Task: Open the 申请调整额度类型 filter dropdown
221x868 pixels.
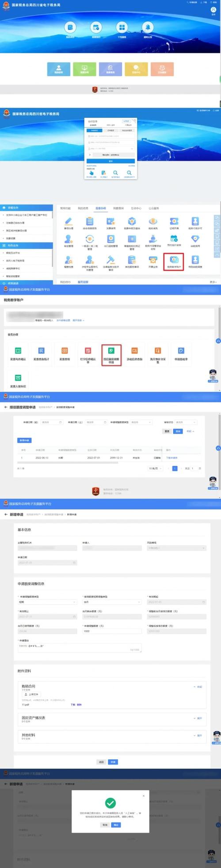Action: coord(141,423)
